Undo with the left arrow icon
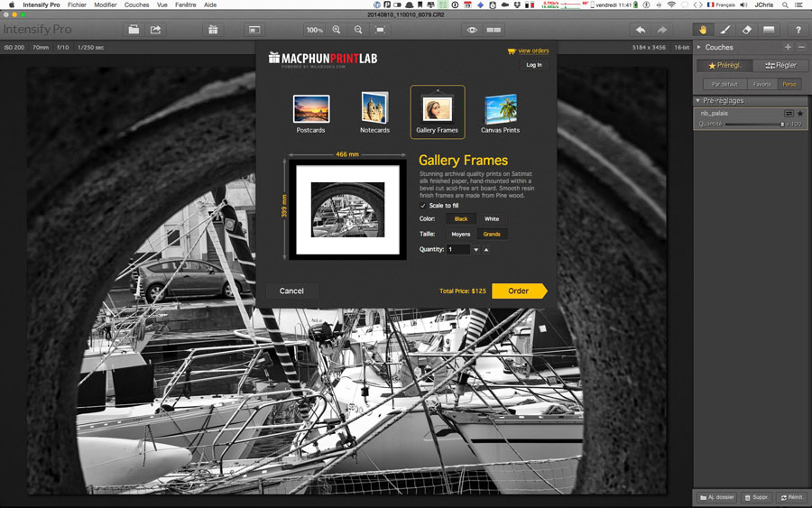The image size is (812, 508). coord(641,30)
